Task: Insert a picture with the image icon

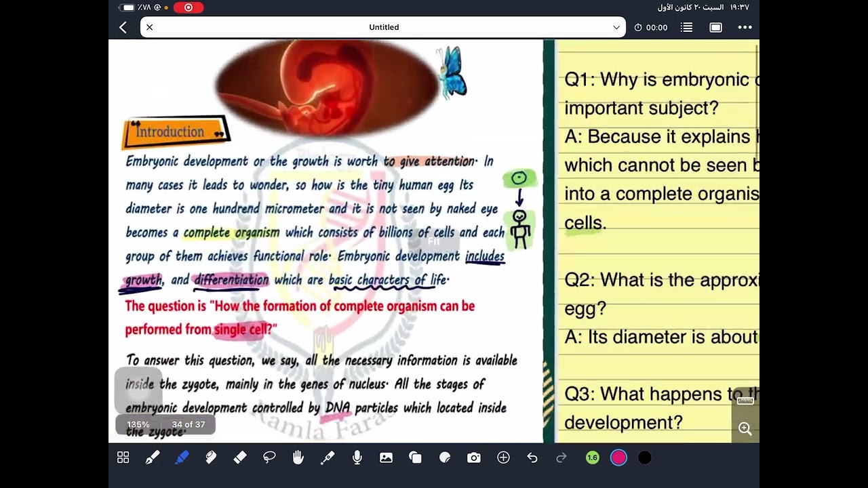Action: [387, 458]
